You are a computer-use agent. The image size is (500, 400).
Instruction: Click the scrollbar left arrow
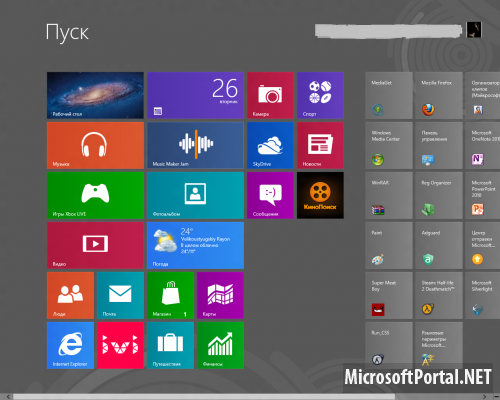pyautogui.click(x=8, y=397)
